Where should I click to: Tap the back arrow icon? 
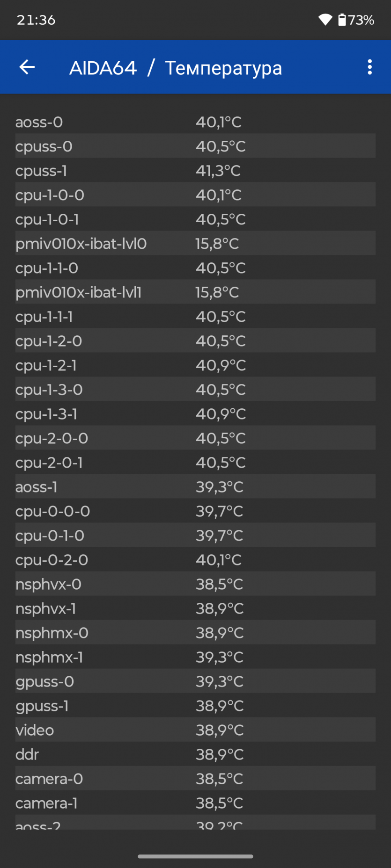(27, 67)
